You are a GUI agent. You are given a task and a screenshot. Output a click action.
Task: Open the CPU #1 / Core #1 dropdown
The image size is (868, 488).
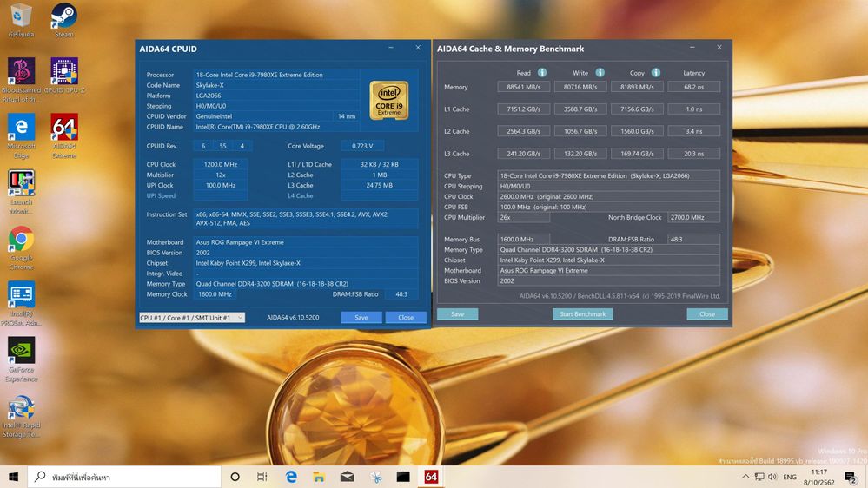pos(191,318)
